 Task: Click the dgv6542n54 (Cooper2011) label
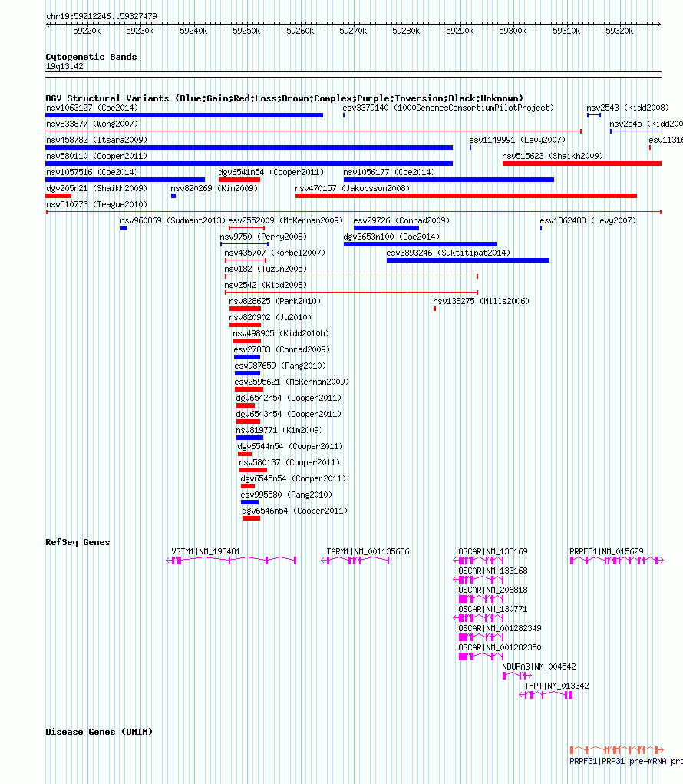289,398
